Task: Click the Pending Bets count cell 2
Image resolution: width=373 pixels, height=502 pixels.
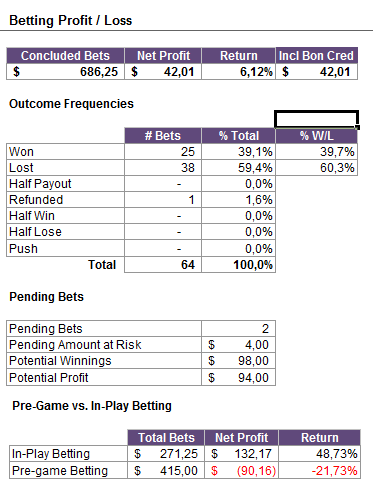Action: click(238, 329)
